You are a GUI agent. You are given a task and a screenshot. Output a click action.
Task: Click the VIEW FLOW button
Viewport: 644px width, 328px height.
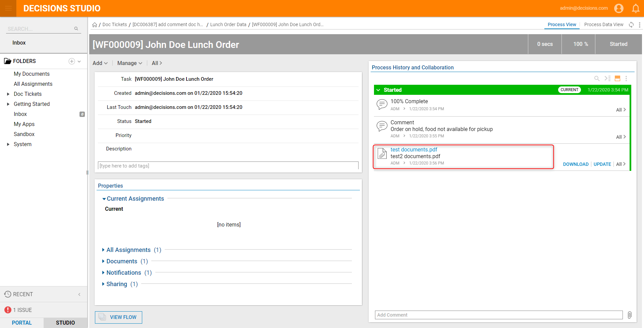(x=118, y=317)
